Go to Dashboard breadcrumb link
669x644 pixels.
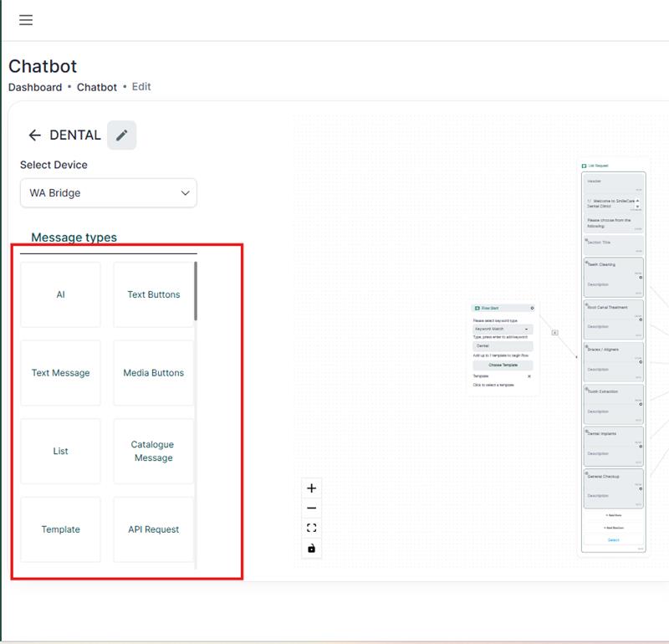[35, 87]
